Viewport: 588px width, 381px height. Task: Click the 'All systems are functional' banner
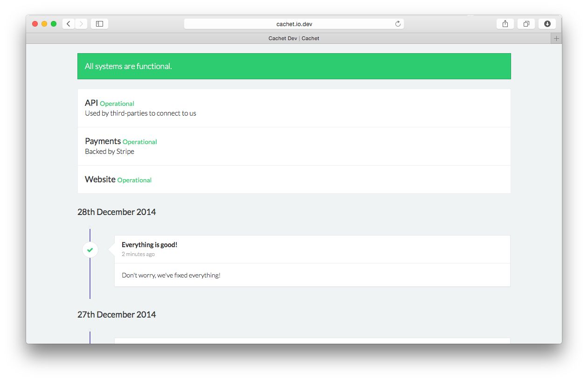point(128,66)
